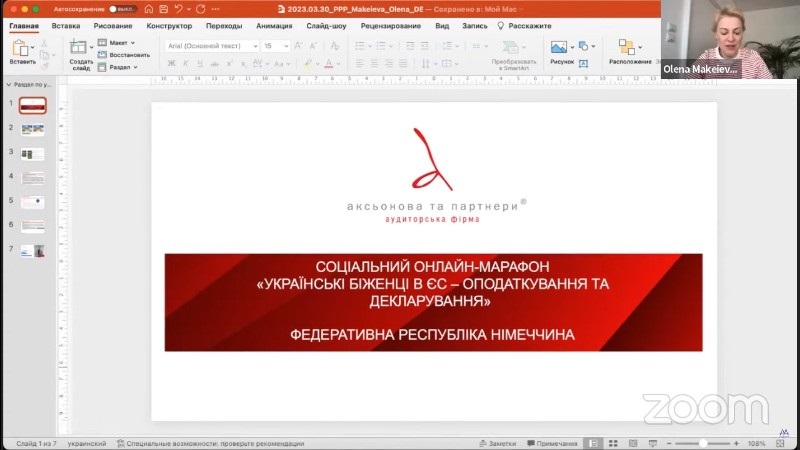Screen dimensions: 800x450
Task: Open the Примечания comments button
Action: tap(552, 443)
